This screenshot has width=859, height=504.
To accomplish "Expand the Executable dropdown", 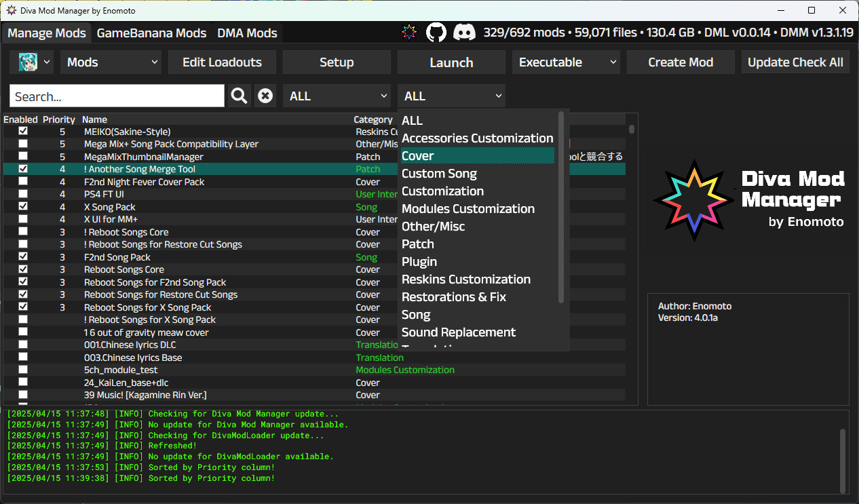I will click(x=567, y=62).
